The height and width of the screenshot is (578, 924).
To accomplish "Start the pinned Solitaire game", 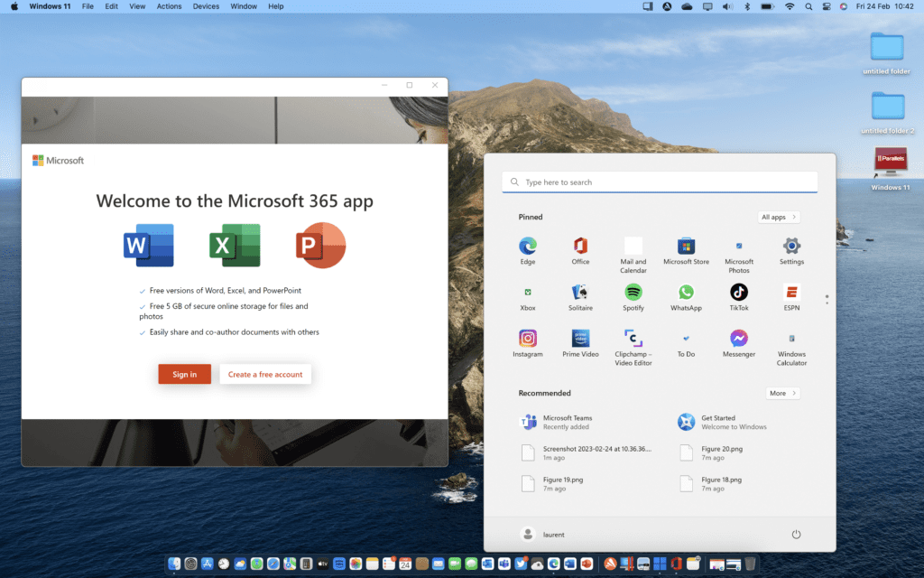I will tap(580, 297).
